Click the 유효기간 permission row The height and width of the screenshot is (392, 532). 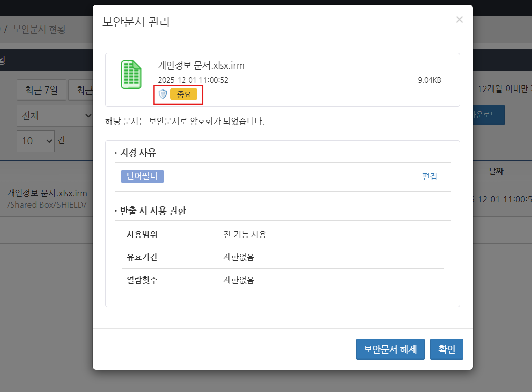pyautogui.click(x=283, y=257)
